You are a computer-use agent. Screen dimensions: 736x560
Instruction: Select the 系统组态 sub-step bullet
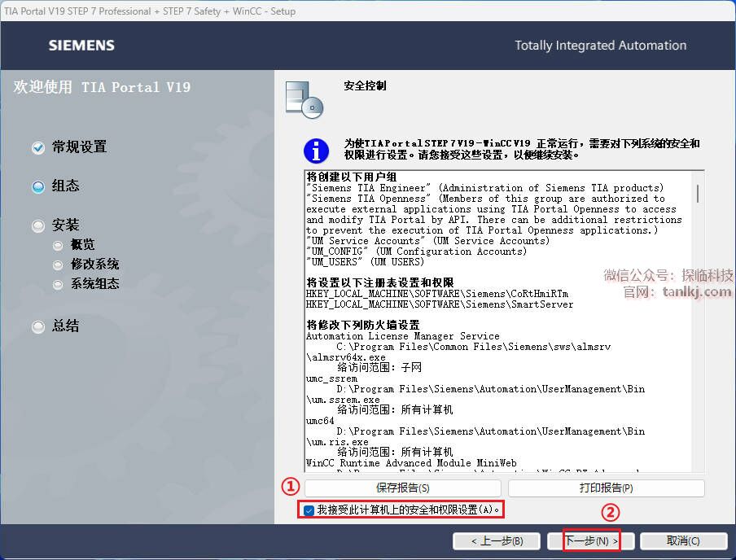click(x=58, y=285)
